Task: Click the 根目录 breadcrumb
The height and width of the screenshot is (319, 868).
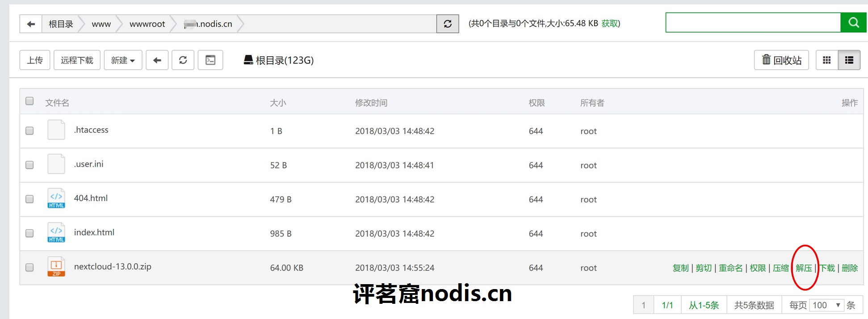Action: (x=61, y=24)
